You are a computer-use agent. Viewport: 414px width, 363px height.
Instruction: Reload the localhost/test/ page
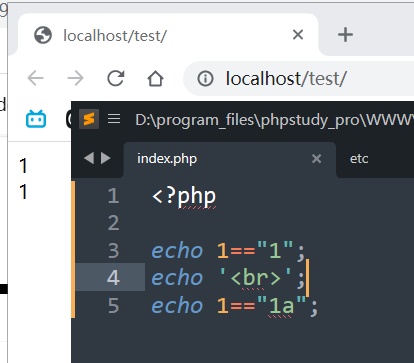click(x=116, y=78)
